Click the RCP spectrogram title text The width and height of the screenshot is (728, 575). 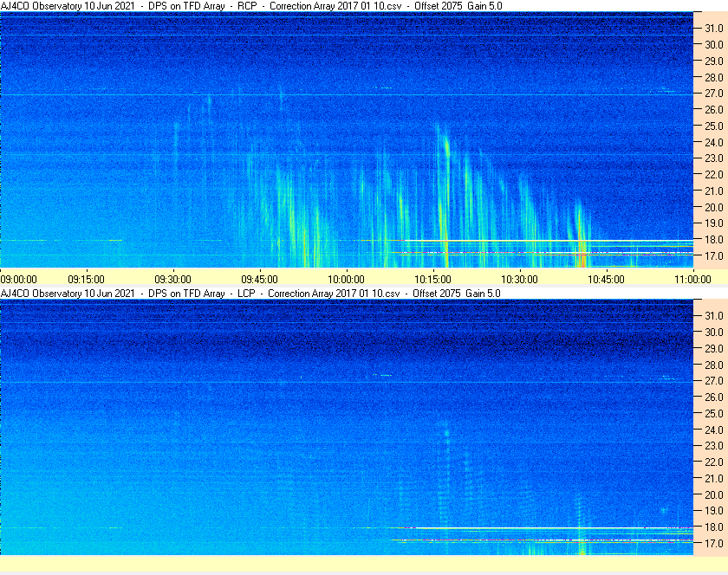click(251, 6)
